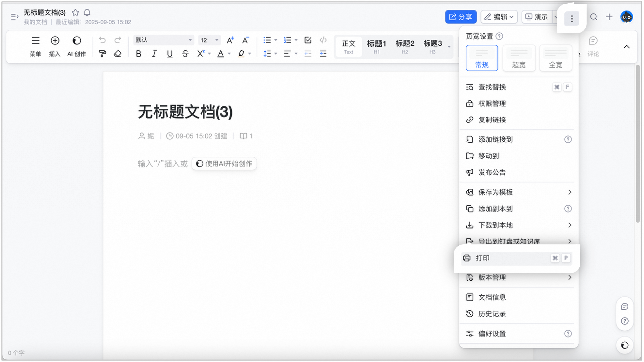Select the format painter icon
Image resolution: width=644 pixels, height=362 pixels.
102,54
